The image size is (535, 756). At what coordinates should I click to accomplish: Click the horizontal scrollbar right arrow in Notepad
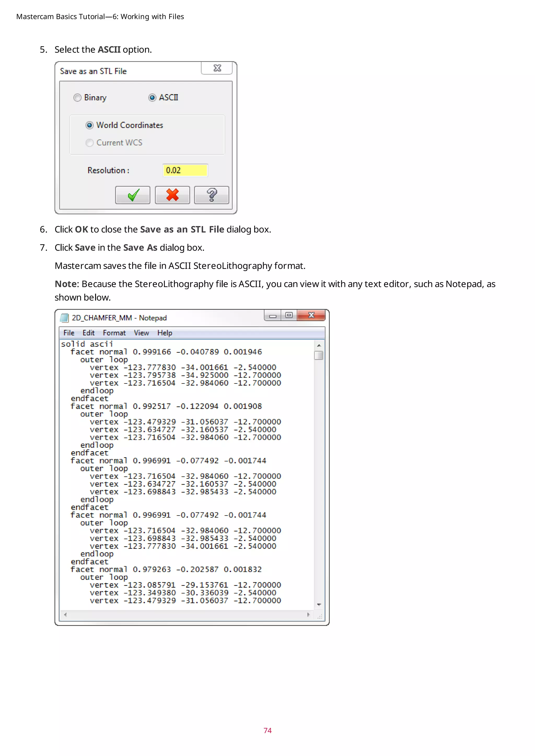tap(309, 615)
